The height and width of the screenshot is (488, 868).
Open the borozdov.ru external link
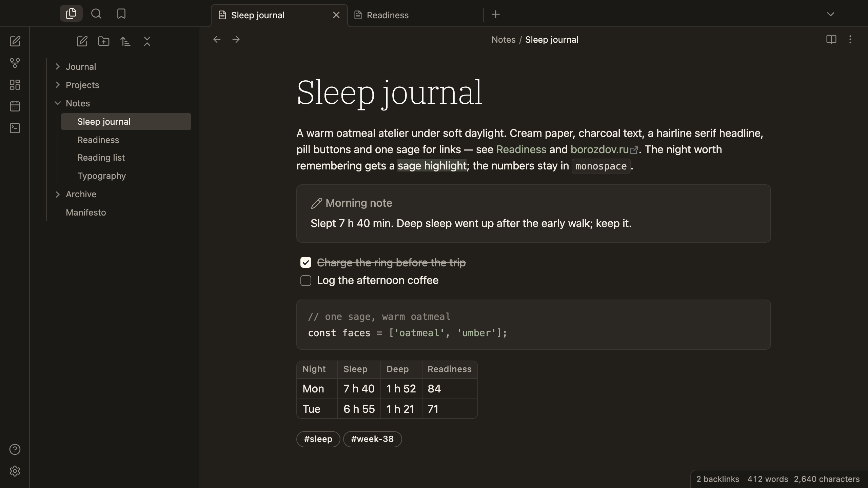(604, 149)
